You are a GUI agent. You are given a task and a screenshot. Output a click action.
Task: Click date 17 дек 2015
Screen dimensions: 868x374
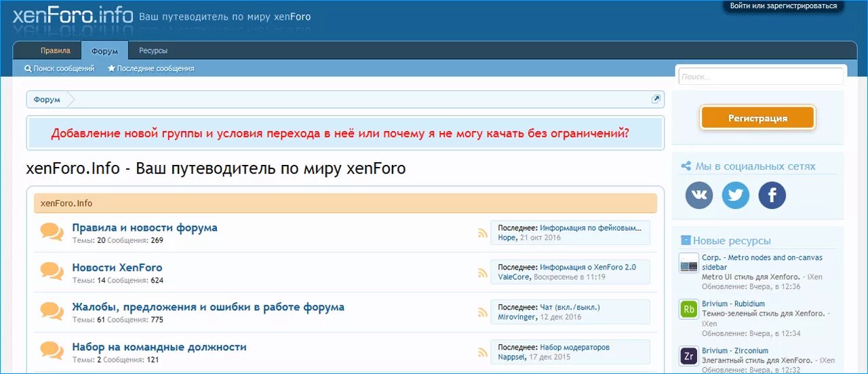(550, 357)
